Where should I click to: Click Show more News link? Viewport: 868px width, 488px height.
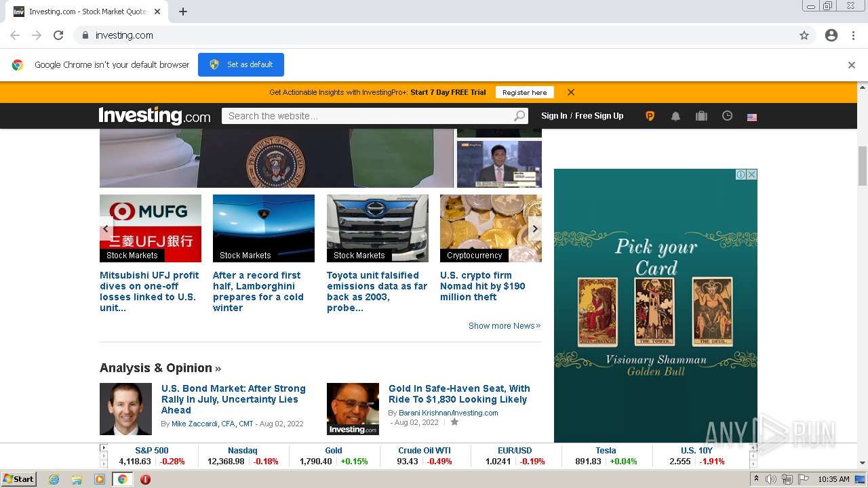pyautogui.click(x=505, y=326)
